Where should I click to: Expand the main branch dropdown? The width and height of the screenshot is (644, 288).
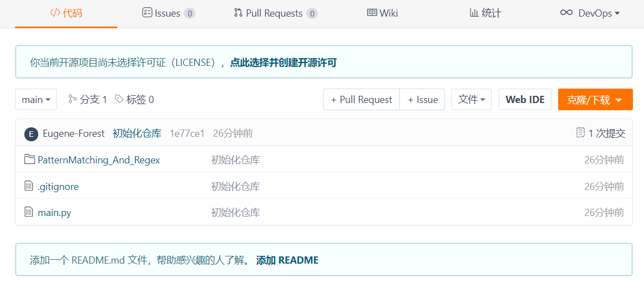pyautogui.click(x=36, y=100)
